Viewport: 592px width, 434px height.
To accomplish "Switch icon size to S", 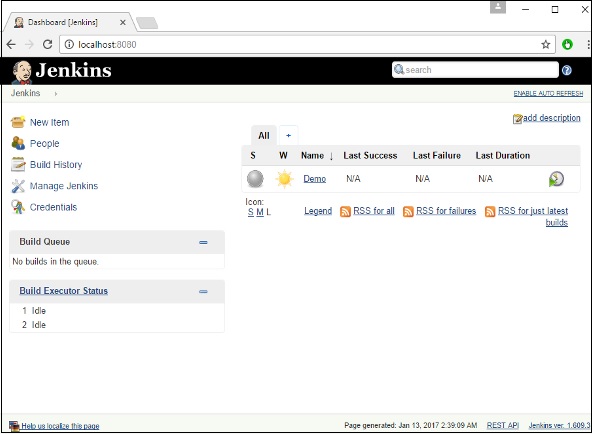I will [251, 212].
